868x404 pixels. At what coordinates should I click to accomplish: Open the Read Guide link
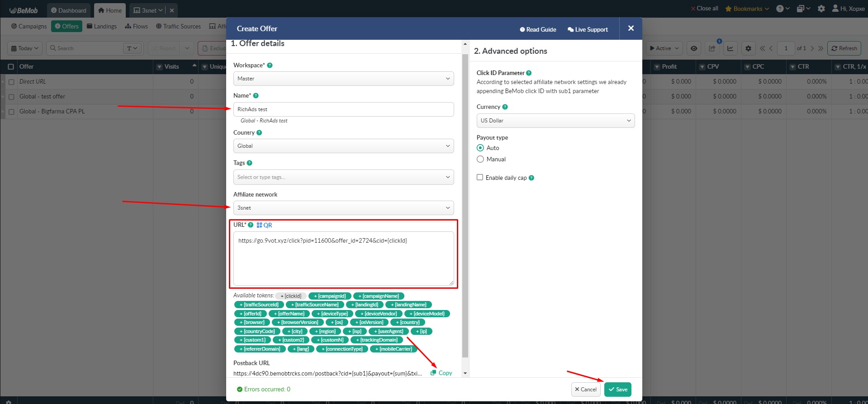[538, 29]
